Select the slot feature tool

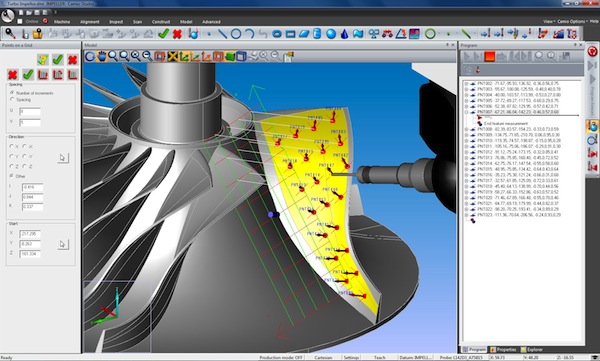[277, 34]
